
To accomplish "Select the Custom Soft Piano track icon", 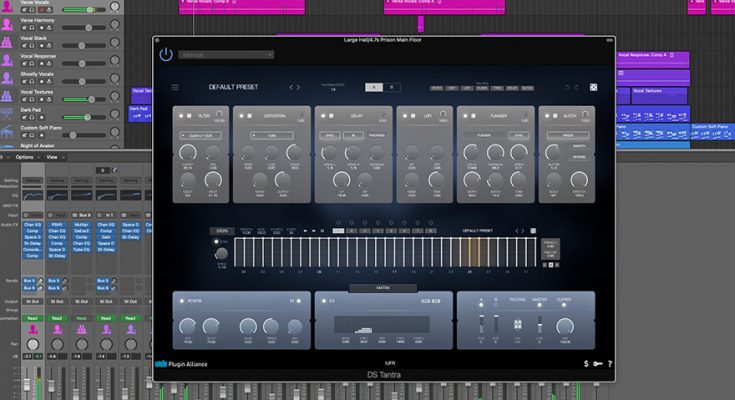I will tap(8, 129).
